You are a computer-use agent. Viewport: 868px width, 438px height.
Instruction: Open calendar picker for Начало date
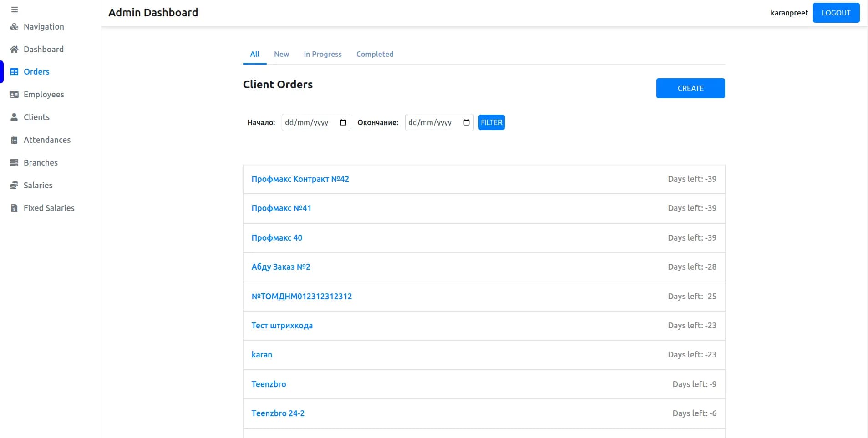coord(343,122)
